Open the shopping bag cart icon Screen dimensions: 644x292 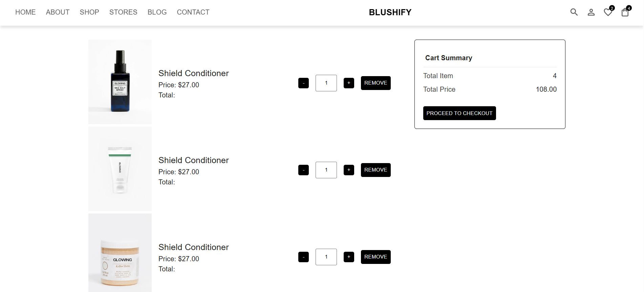click(625, 12)
